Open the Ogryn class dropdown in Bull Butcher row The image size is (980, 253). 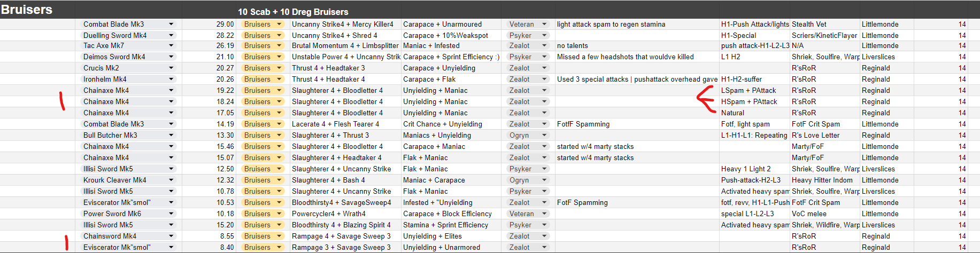[x=544, y=136]
